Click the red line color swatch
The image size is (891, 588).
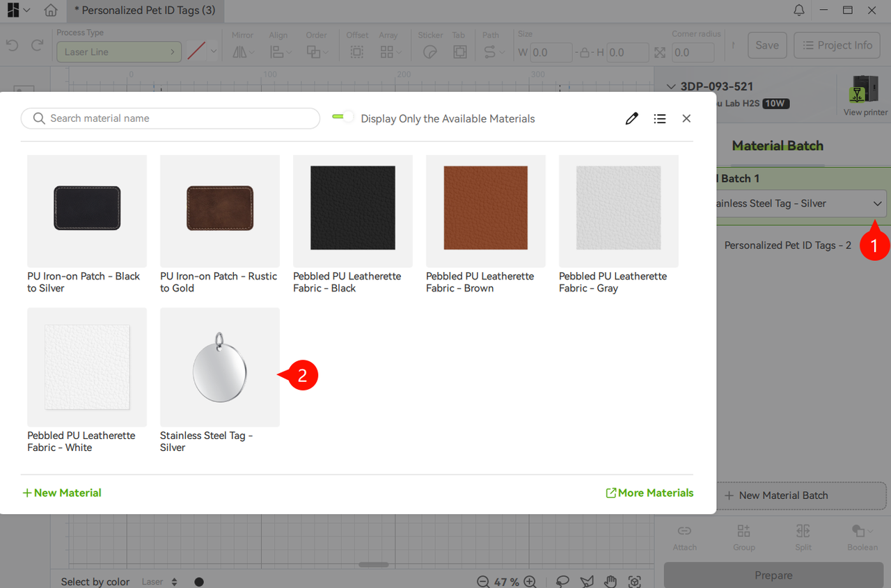[197, 51]
